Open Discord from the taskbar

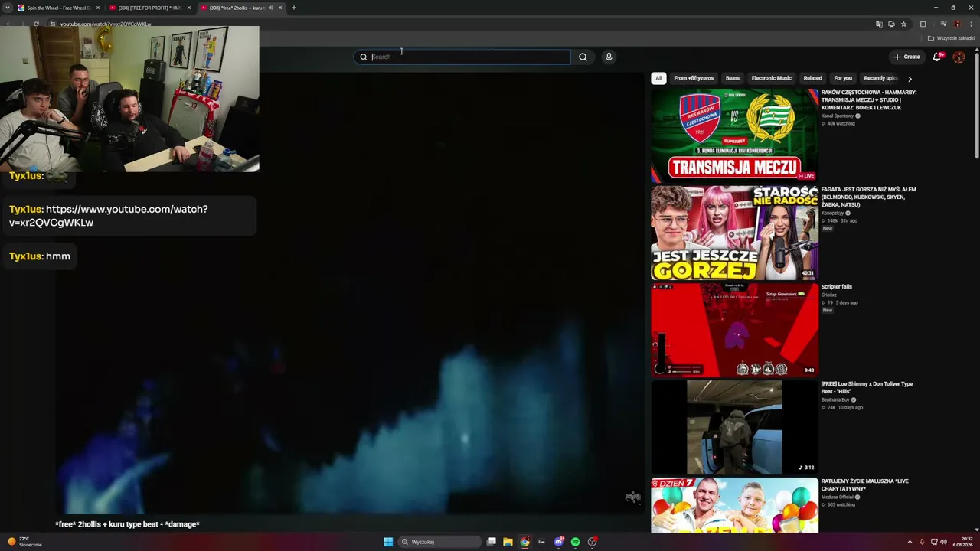coord(559,542)
